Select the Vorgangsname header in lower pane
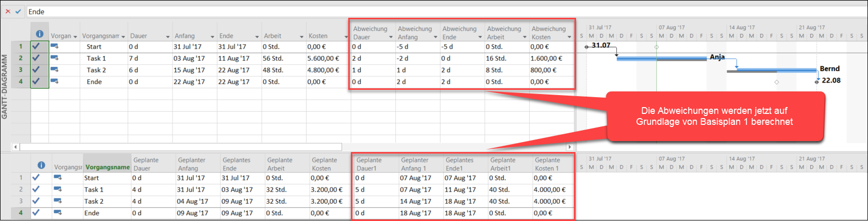 107,167
